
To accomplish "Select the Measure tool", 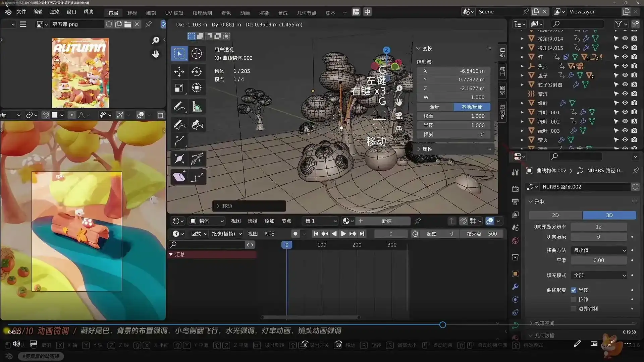I will pyautogui.click(x=197, y=106).
